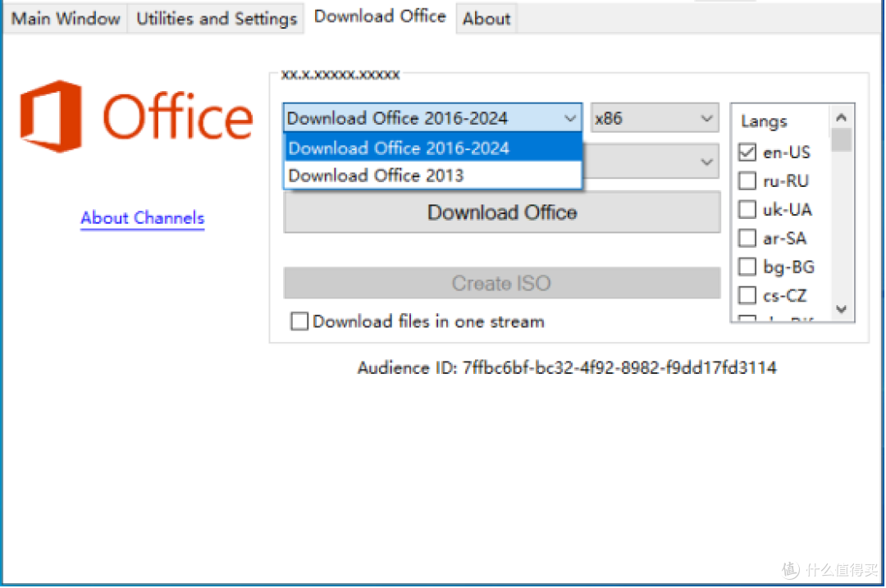
Task: Check the ru-RU language checkbox
Action: click(x=747, y=180)
